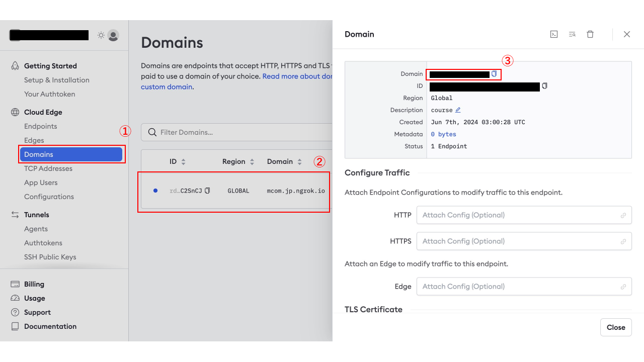The height and width of the screenshot is (362, 644).
Task: Open the user avatar account menu
Action: coord(113,35)
